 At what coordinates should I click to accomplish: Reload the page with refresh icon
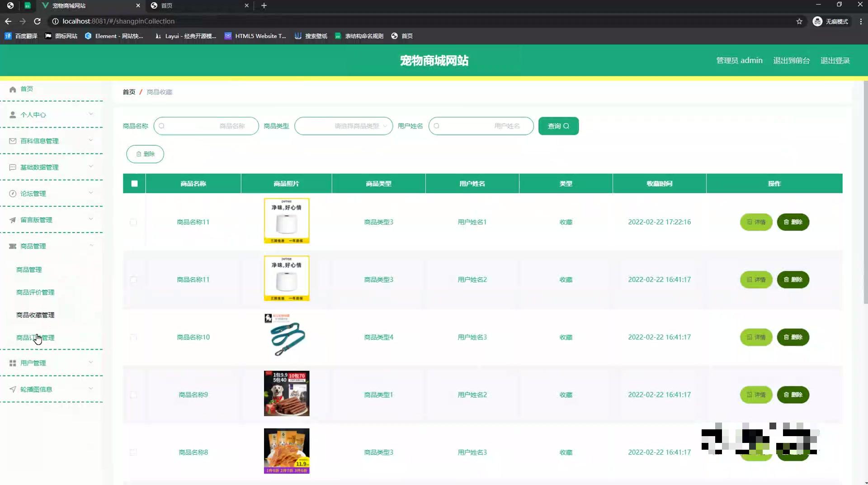pyautogui.click(x=38, y=21)
